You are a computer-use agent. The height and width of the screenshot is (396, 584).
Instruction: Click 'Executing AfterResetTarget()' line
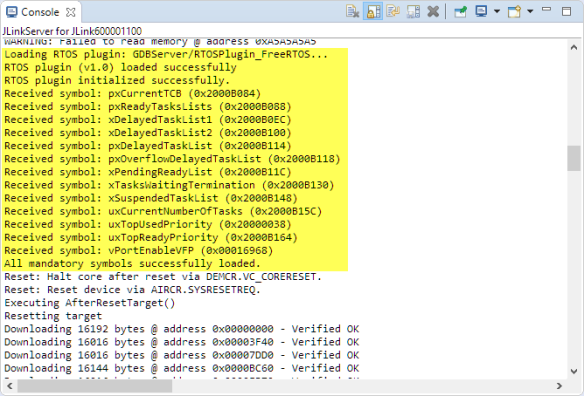pyautogui.click(x=89, y=302)
